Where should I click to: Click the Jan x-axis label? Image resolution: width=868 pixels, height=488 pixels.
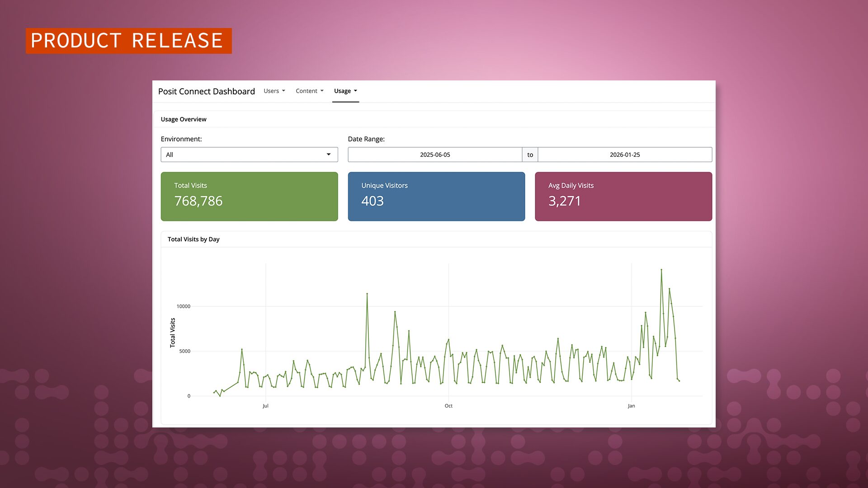pos(631,406)
